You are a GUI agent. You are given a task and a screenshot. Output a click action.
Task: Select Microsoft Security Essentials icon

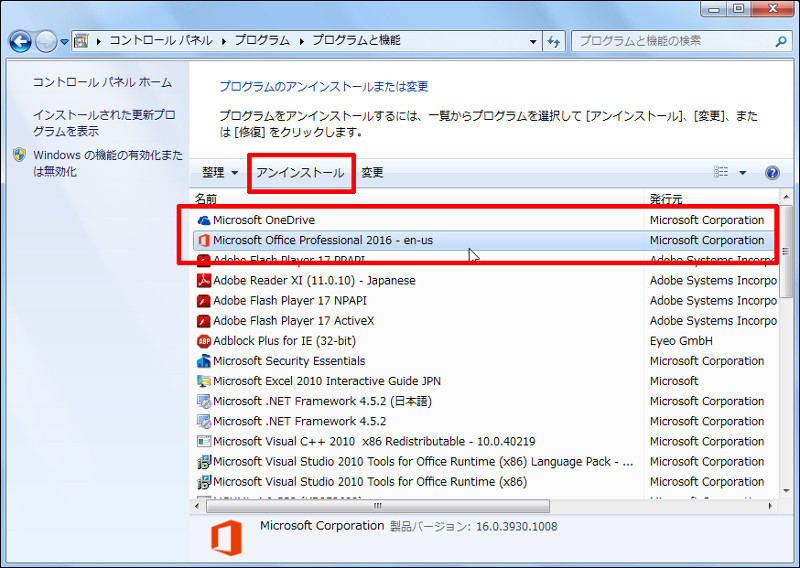point(204,361)
